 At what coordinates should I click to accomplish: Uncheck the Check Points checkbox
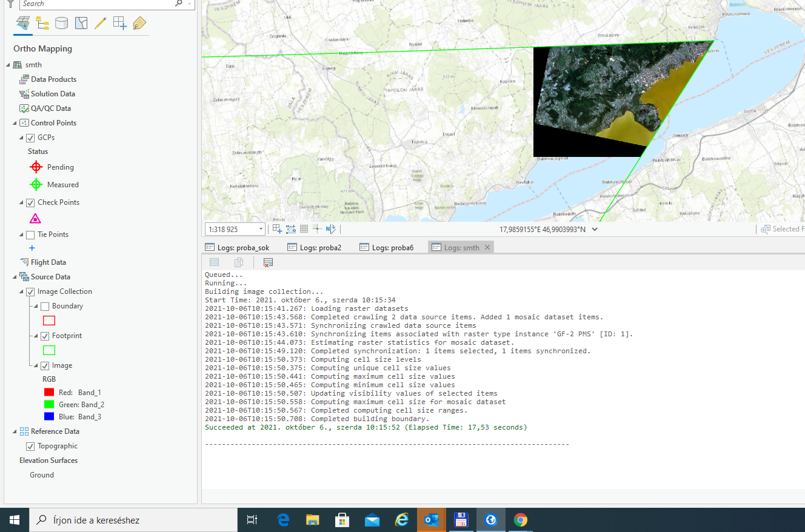tap(30, 202)
